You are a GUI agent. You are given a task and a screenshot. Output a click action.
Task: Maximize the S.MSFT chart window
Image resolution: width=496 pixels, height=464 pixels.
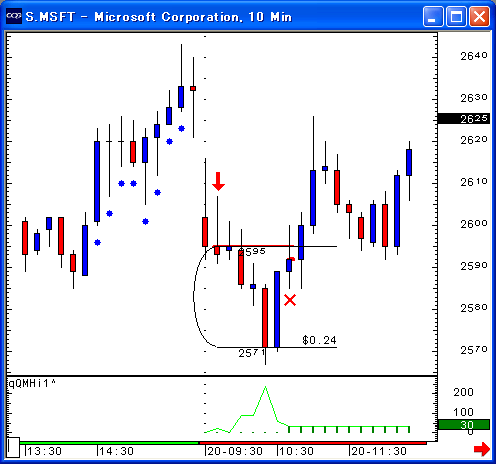click(x=456, y=16)
